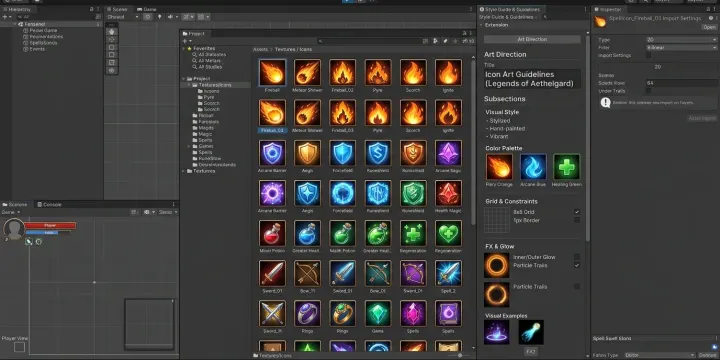
Task: Select the Healing Green palette swatch
Action: (x=567, y=167)
